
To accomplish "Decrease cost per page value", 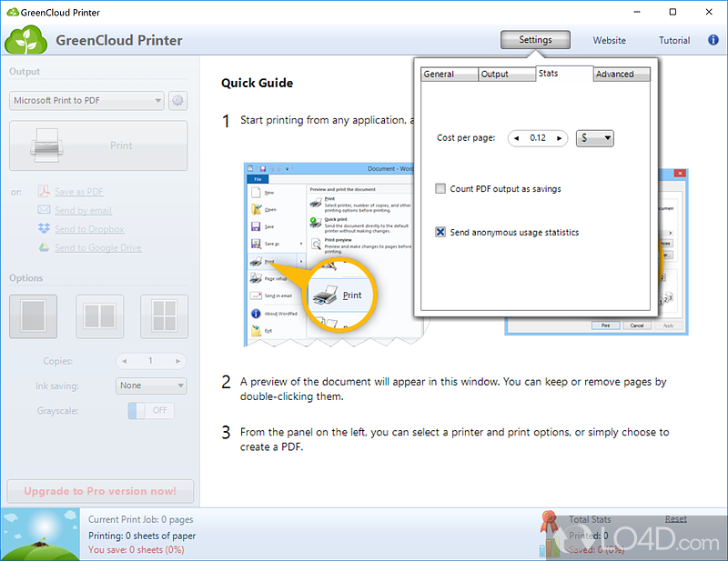I will click(x=516, y=138).
